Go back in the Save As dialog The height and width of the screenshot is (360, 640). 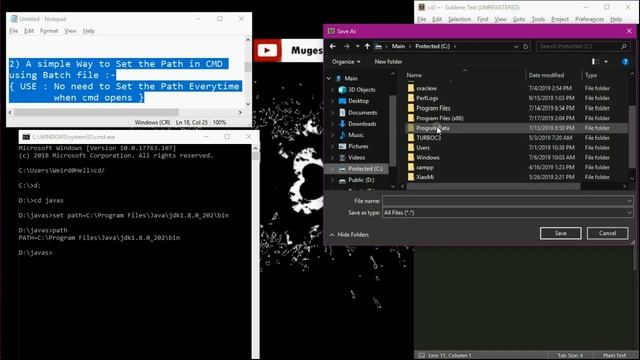tap(333, 47)
